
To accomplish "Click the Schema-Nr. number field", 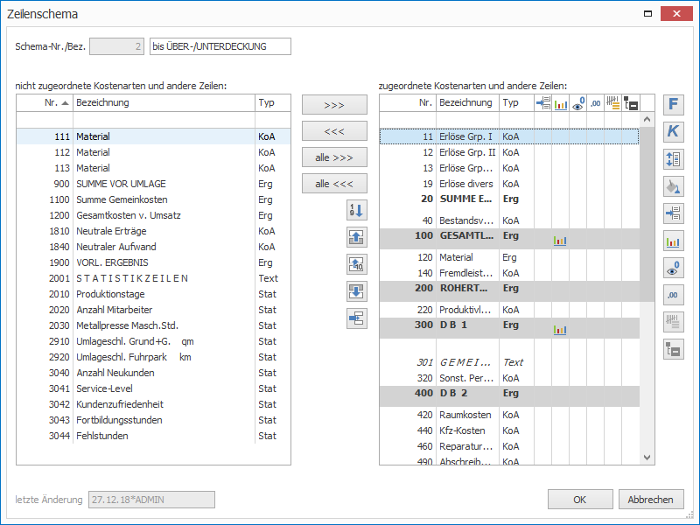I will coord(117,46).
